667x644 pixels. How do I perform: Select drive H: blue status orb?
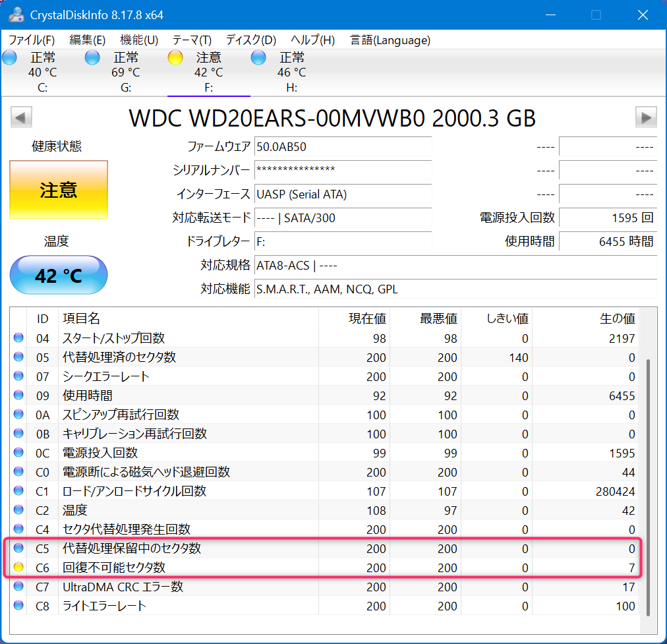258,58
